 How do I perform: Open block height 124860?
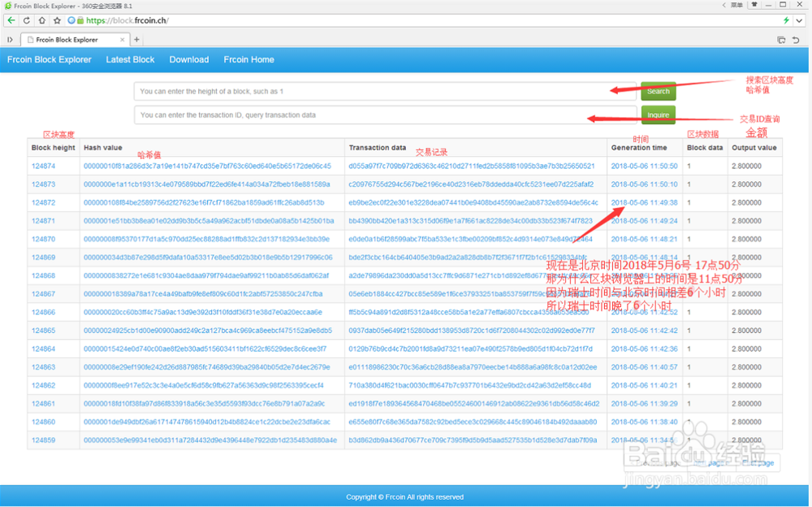43,422
